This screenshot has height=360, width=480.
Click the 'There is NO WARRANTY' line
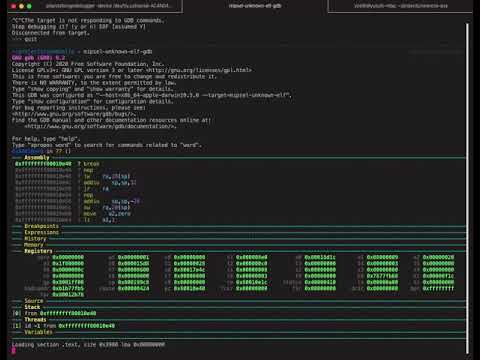click(x=93, y=83)
